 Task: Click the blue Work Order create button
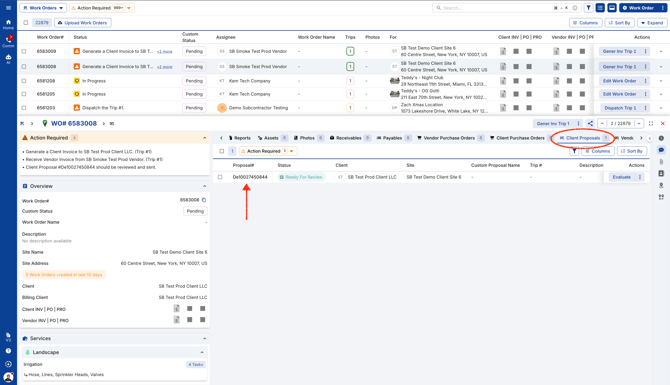[x=638, y=8]
